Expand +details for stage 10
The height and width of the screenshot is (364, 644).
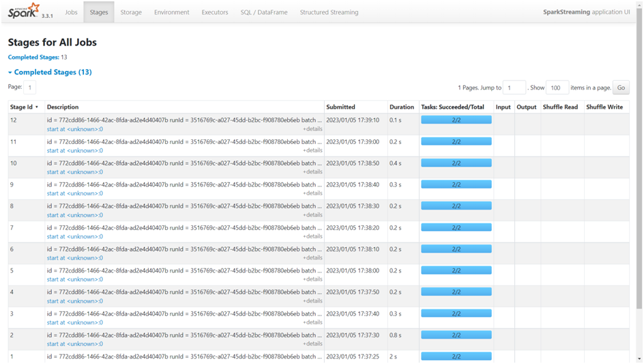pyautogui.click(x=312, y=172)
